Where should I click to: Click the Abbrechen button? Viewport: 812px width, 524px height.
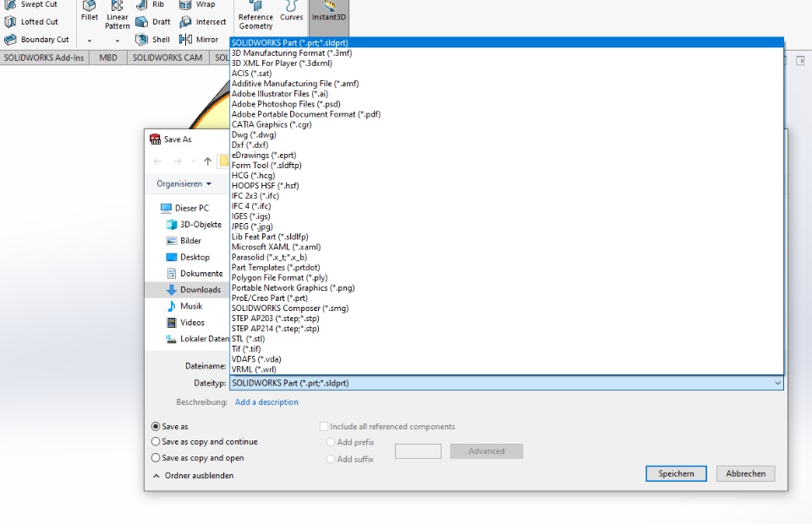coord(746,473)
